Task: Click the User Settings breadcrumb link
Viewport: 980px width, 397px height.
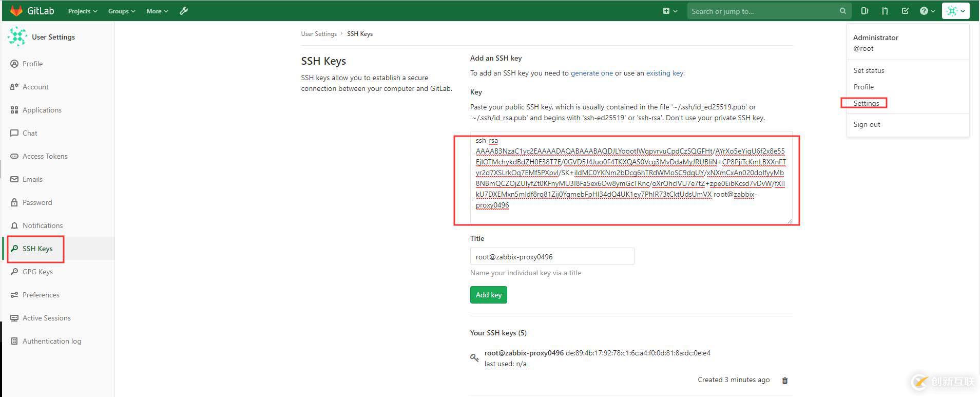Action: click(319, 34)
